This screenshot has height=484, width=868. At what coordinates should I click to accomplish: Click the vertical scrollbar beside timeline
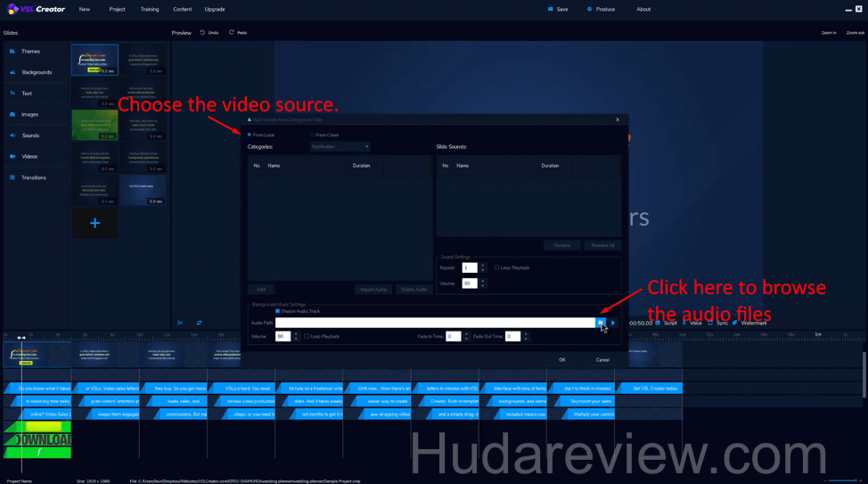864,374
